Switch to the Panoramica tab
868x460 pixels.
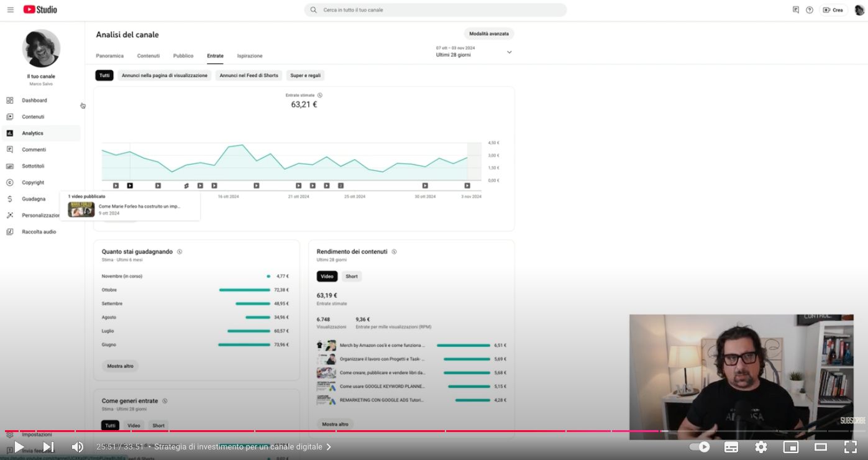[109, 56]
